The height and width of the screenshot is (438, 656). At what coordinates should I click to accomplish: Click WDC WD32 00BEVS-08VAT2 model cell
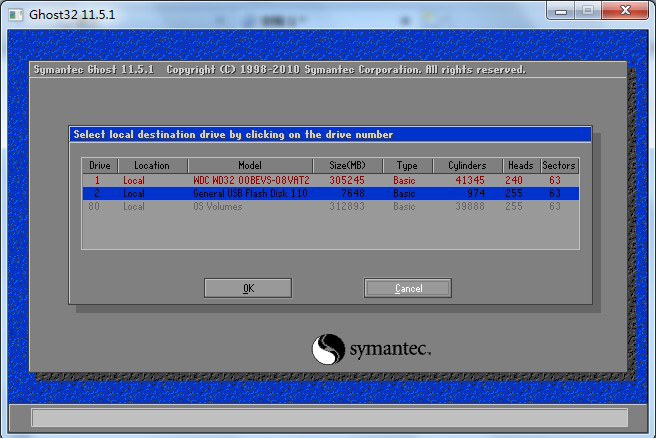(251, 180)
